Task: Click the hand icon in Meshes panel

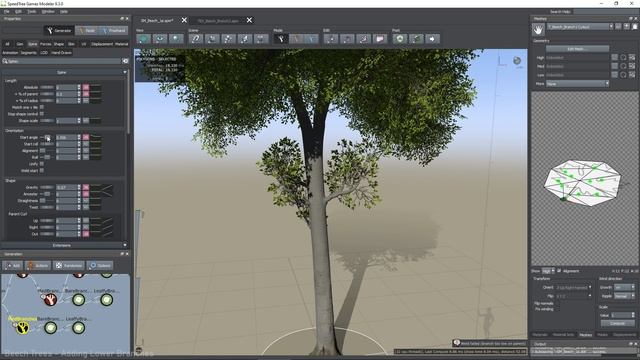Action: pos(538,30)
